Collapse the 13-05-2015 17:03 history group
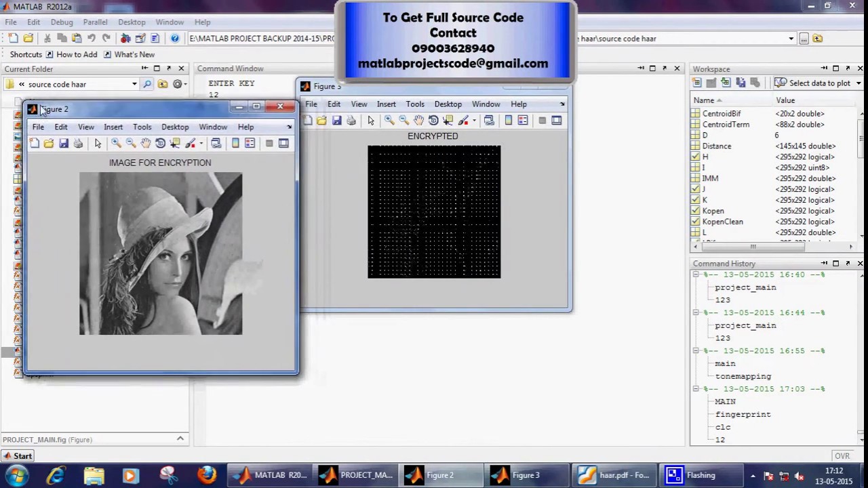The width and height of the screenshot is (868, 488). (x=696, y=389)
